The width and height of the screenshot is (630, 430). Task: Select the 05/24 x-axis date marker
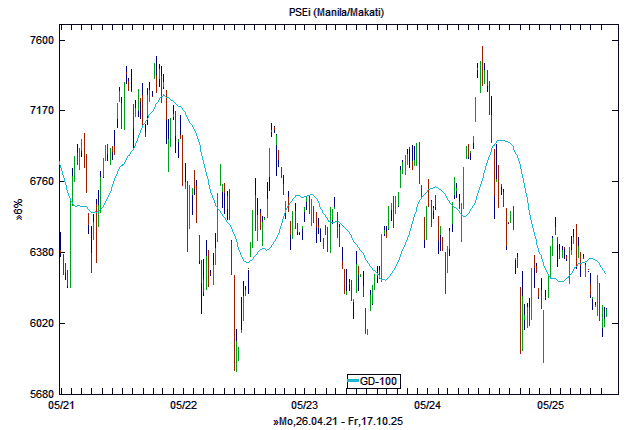pyautogui.click(x=428, y=406)
